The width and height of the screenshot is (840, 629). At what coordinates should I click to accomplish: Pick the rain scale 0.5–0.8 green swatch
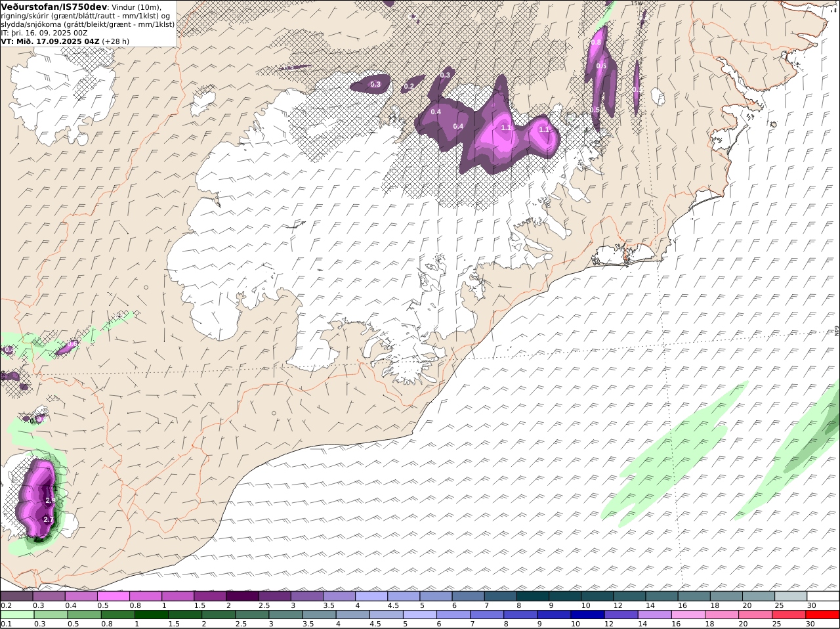[x=84, y=615]
